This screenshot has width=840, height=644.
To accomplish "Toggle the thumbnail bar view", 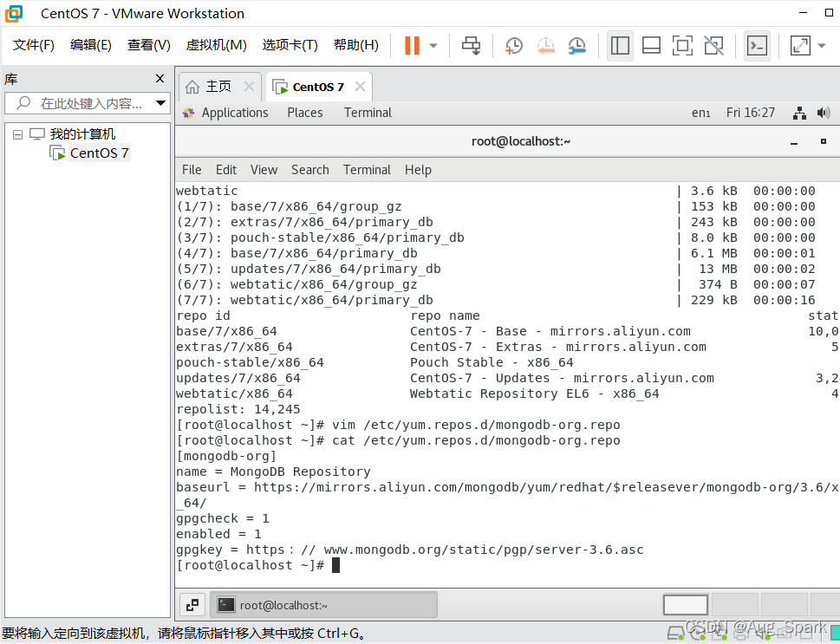I will click(x=651, y=46).
